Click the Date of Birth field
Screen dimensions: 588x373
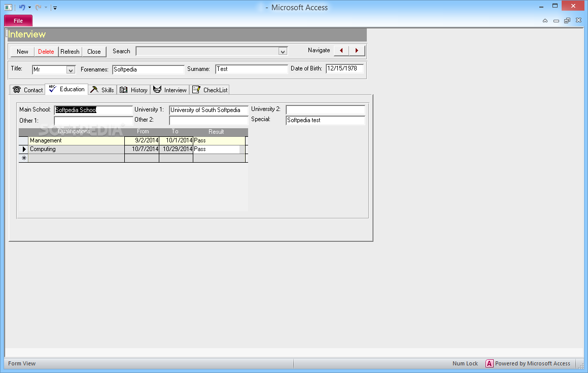(x=344, y=68)
